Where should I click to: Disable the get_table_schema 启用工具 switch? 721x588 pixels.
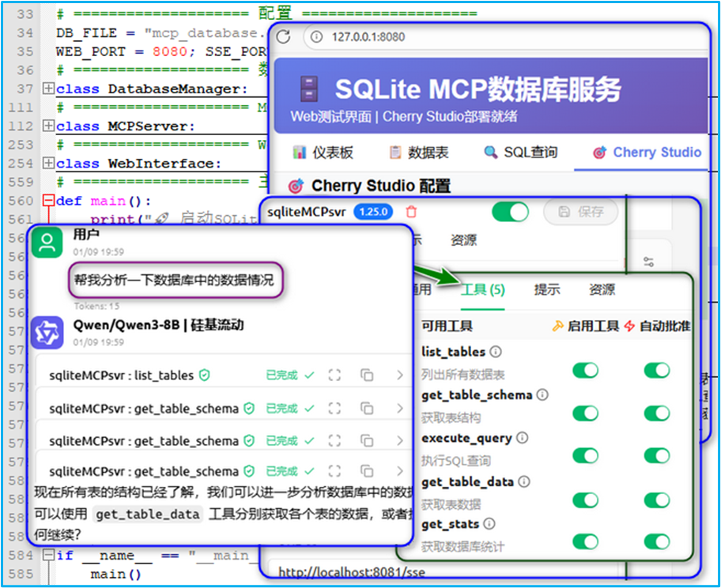585,413
